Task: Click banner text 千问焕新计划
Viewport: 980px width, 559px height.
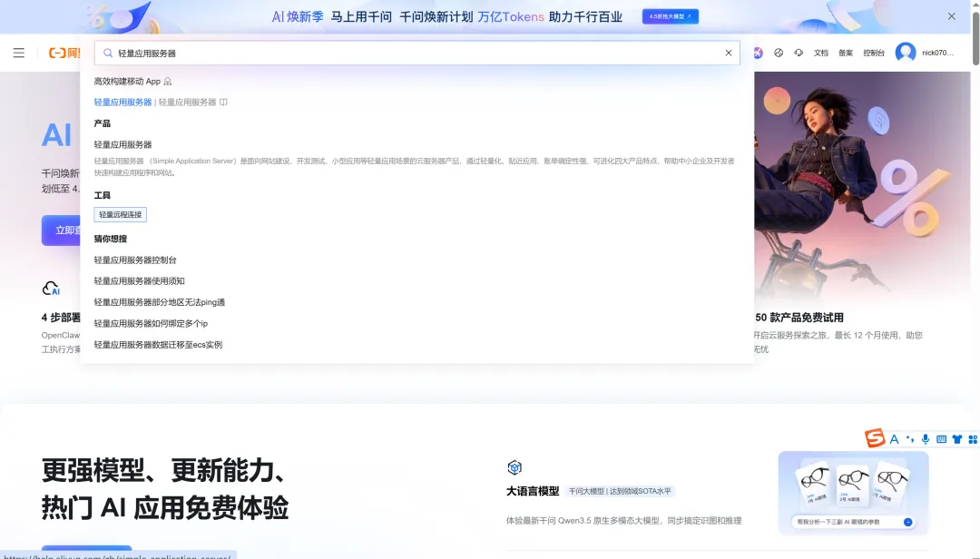Action: [x=436, y=17]
